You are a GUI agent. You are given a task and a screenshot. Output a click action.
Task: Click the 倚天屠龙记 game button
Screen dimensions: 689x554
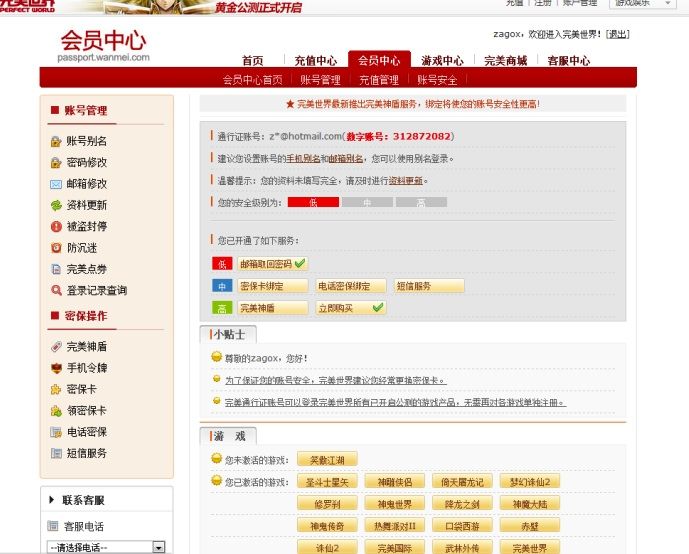coord(462,482)
